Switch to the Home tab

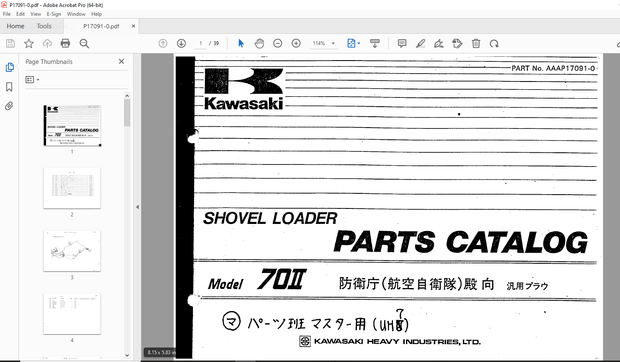(15, 26)
